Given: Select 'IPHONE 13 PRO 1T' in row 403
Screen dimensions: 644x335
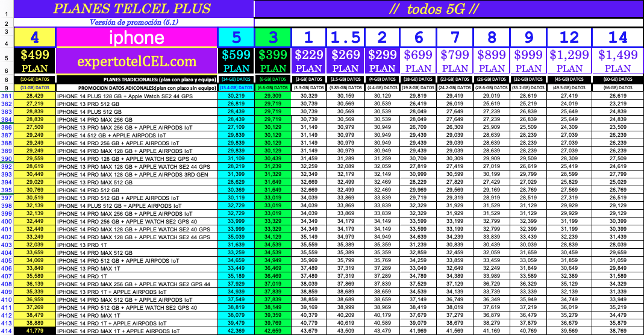Looking at the screenshot, I should point(136,245).
